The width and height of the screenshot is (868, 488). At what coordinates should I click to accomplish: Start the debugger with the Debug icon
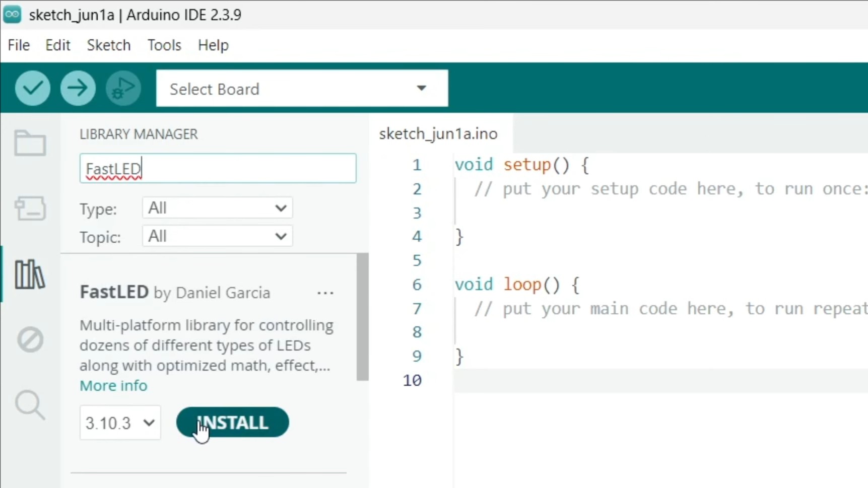123,88
